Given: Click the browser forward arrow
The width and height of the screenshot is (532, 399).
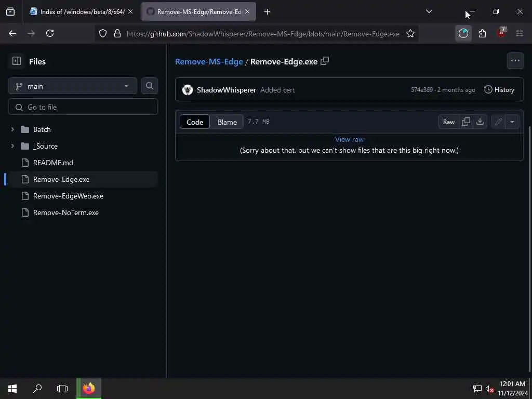Looking at the screenshot, I should coord(31,33).
